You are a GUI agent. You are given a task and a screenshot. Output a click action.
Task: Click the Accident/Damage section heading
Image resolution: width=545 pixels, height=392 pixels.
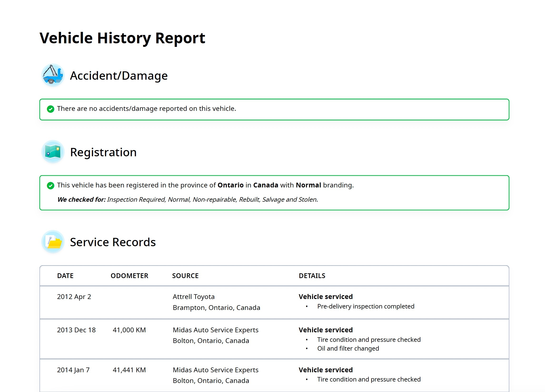point(119,76)
